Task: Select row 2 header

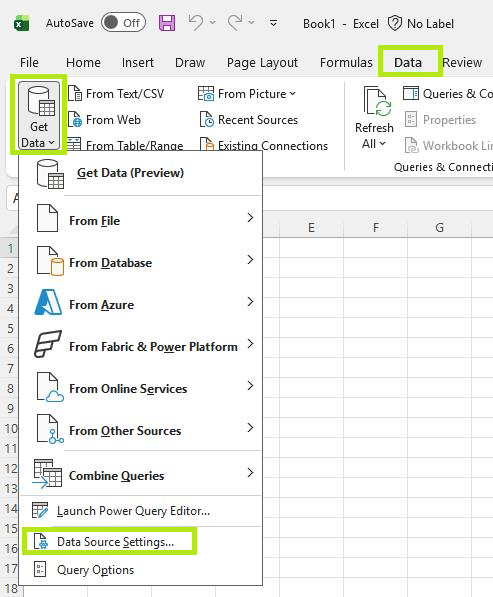Action: click(x=10, y=268)
